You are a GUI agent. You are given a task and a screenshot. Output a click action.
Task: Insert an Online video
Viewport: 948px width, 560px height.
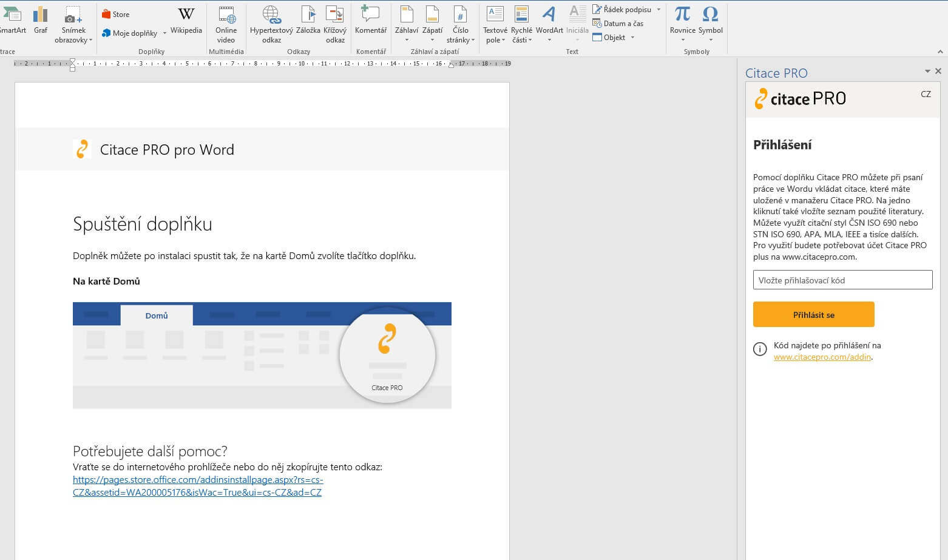coord(226,25)
